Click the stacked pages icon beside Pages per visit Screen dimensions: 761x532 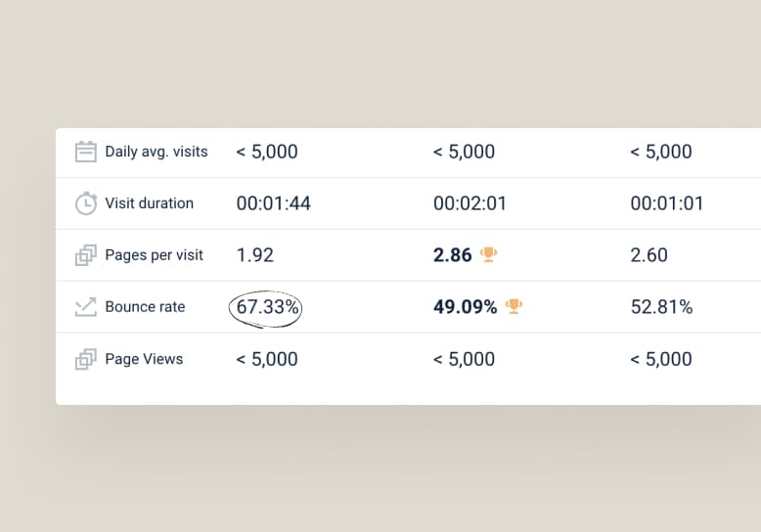[86, 255]
